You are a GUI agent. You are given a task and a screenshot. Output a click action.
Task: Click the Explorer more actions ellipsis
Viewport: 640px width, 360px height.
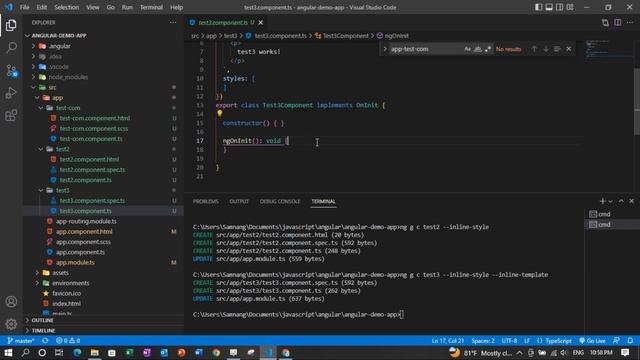pos(173,22)
